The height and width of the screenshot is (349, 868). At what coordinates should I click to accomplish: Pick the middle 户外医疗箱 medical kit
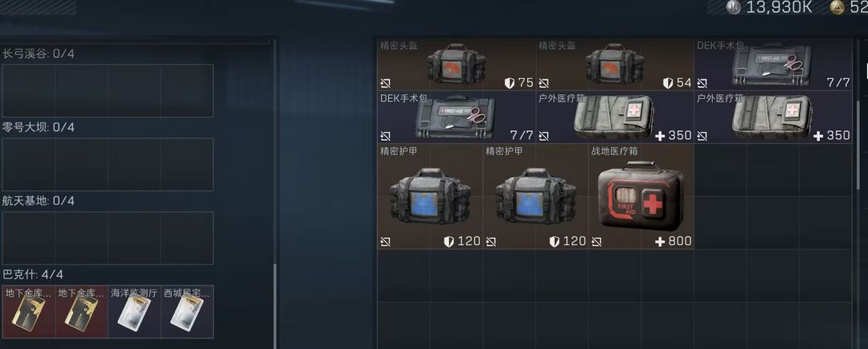(x=615, y=117)
